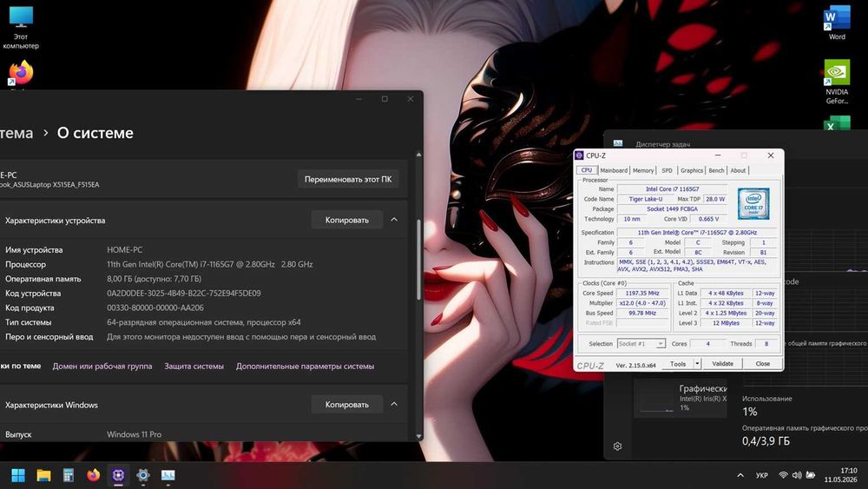Screen dimensions: 868x489
Task: Switch to the About tab
Action: 738,170
